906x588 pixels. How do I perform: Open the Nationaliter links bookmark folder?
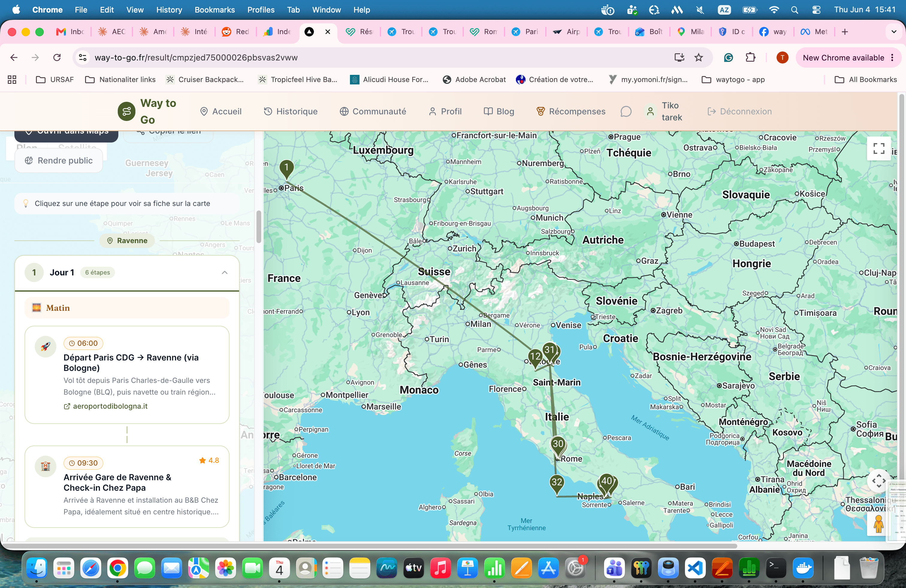[120, 80]
